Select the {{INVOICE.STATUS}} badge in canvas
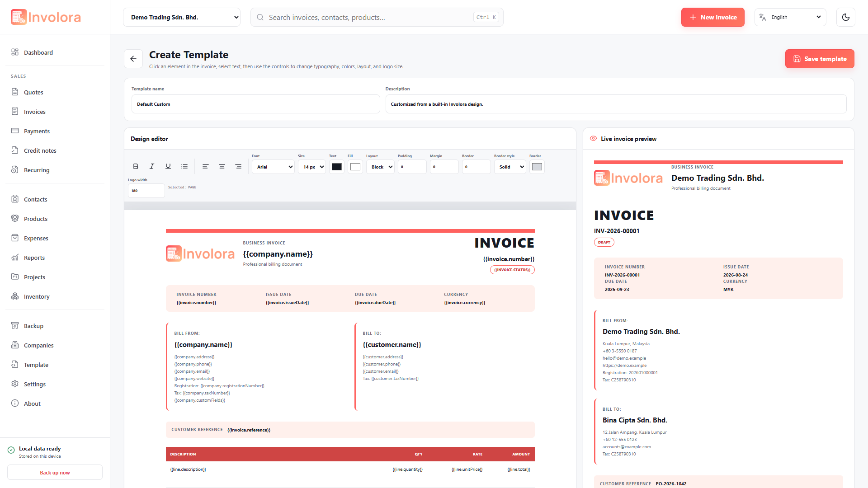 tap(512, 270)
